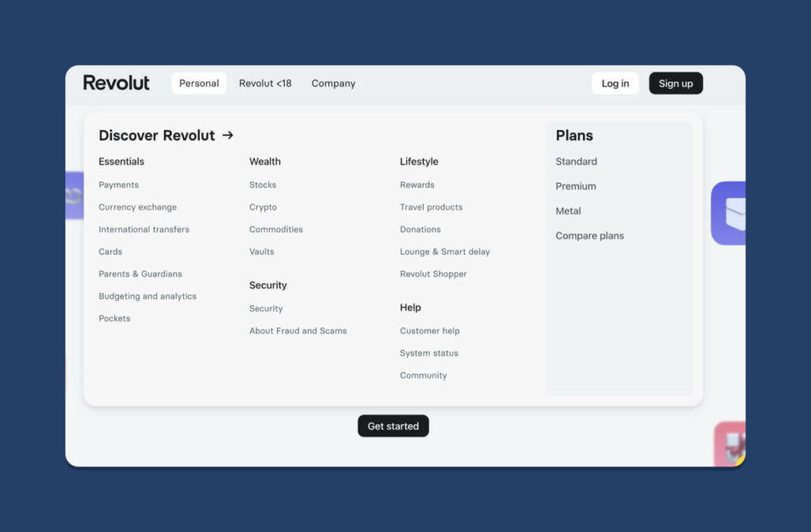Screen dimensions: 811x532
Task: Open Commodities
Action: (x=276, y=230)
